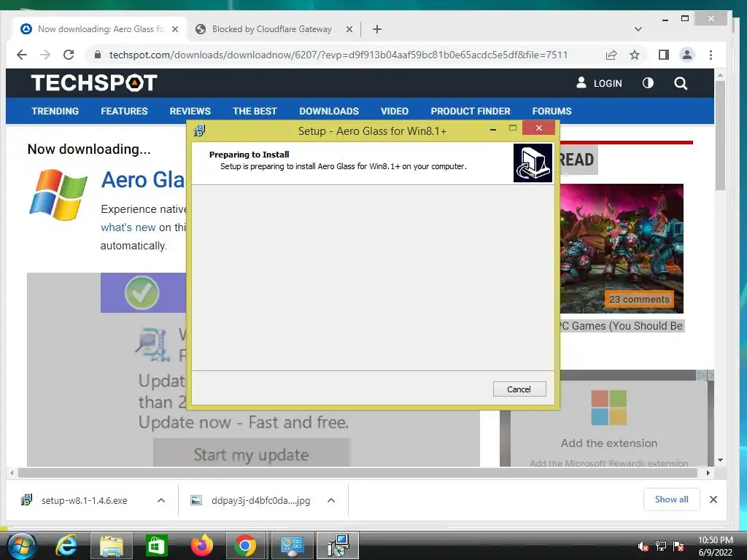Open the PC Games article thumbnail
Screen dimensions: 747x560
pos(622,248)
